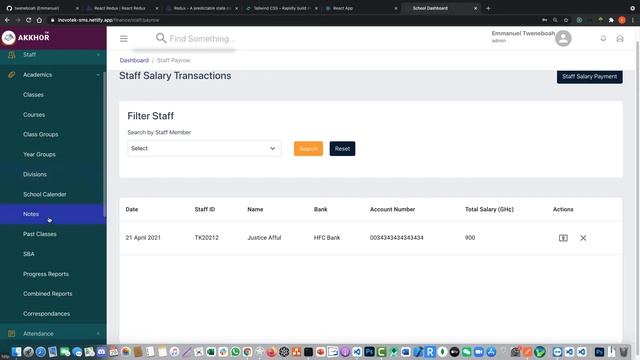Open SBA in sidebar
Image resolution: width=640 pixels, height=360 pixels.
(29, 254)
